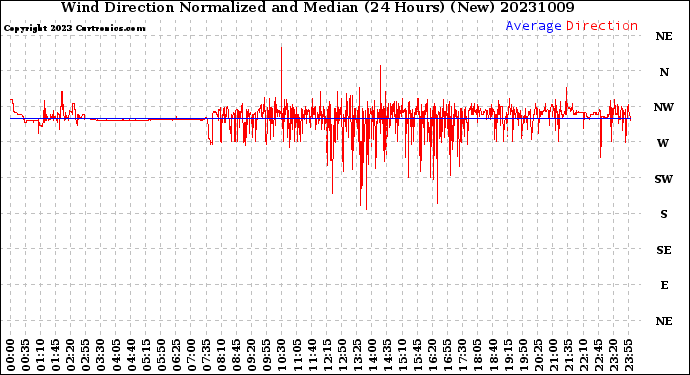The height and width of the screenshot is (375, 690).
Task: Click the 08:10 time axis label
Action: tap(221, 355)
